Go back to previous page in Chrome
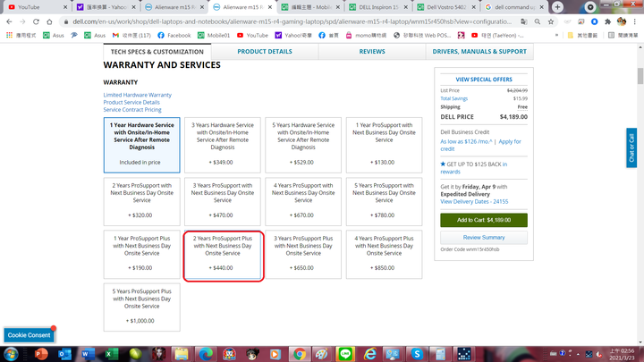This screenshot has width=644, height=362. tap(9, 21)
